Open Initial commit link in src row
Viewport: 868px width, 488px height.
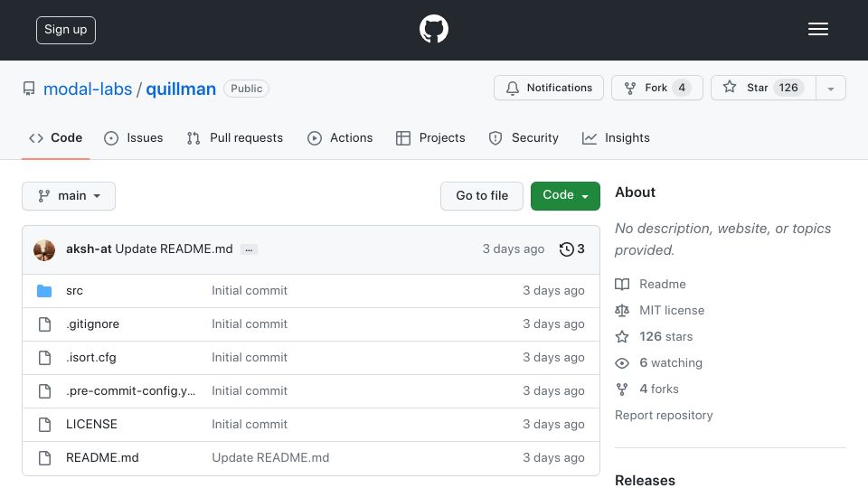click(250, 290)
